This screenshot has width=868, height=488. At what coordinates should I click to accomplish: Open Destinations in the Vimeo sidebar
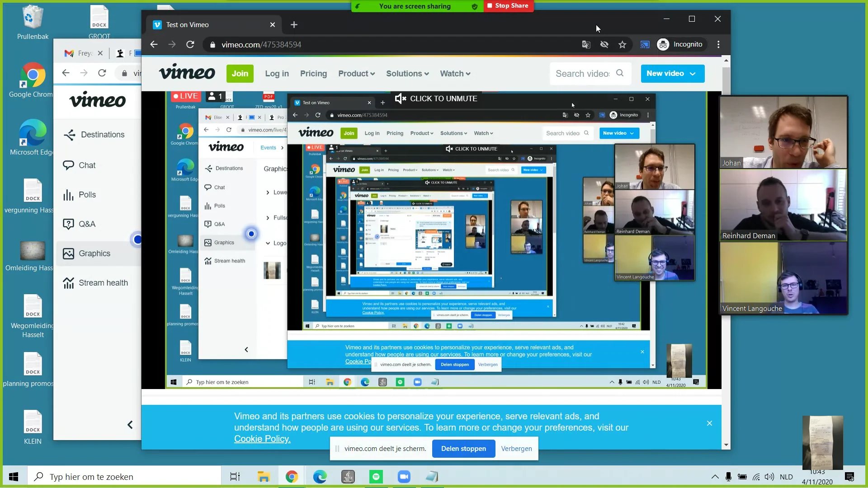pyautogui.click(x=94, y=135)
